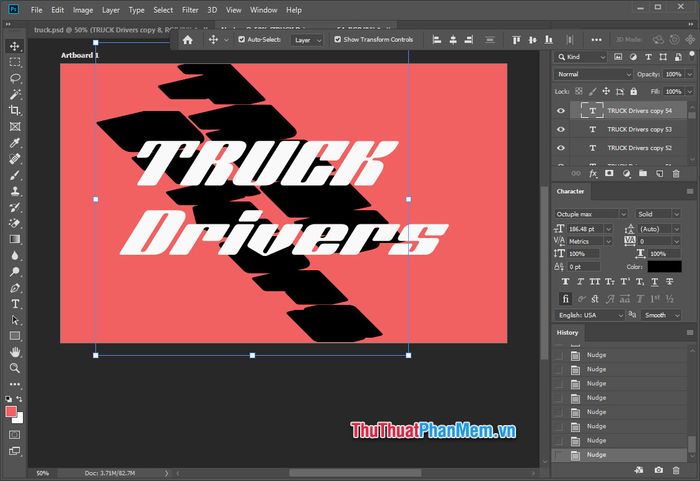Open the Normal blend mode dropdown
Screen dimensions: 700x481
tap(594, 74)
